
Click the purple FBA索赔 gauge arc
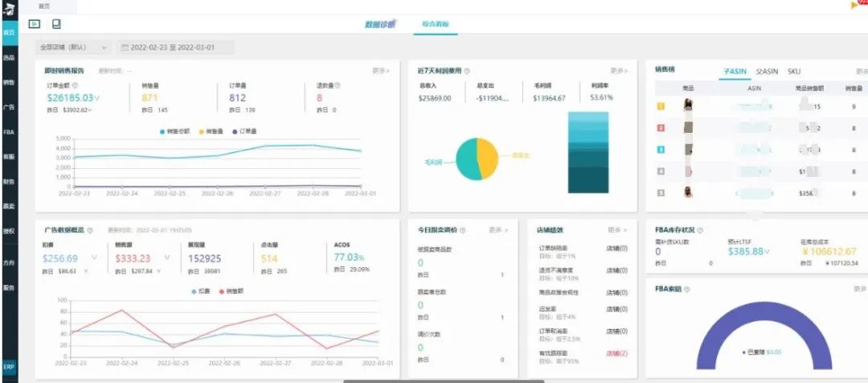pos(764,312)
